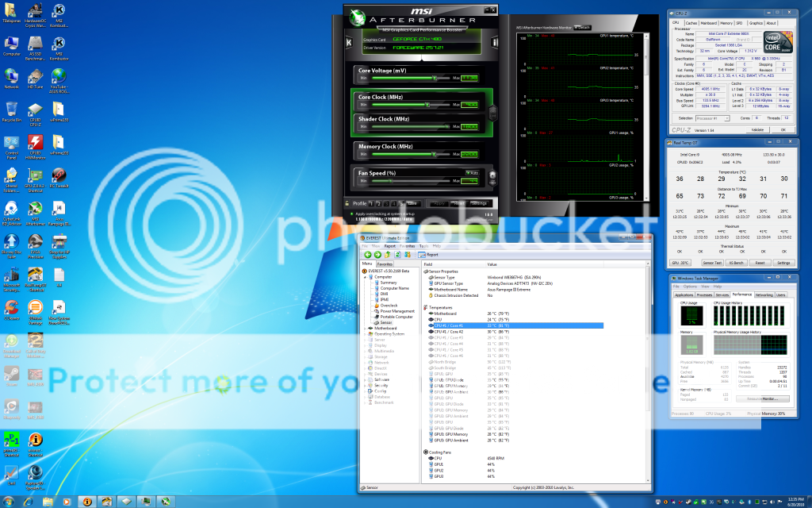Select profile slot 1 in Afterburner

click(371, 204)
